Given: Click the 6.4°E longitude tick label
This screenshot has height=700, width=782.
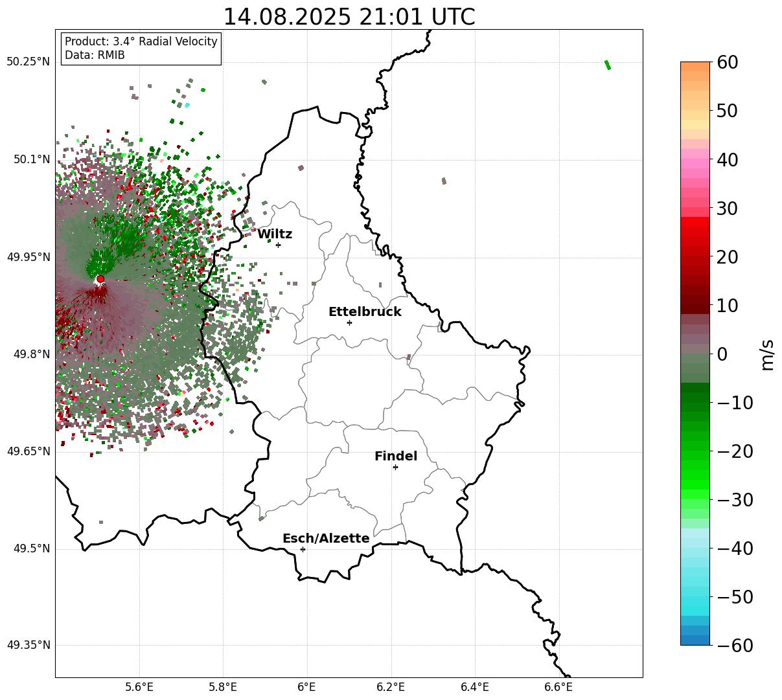Looking at the screenshot, I should (475, 686).
